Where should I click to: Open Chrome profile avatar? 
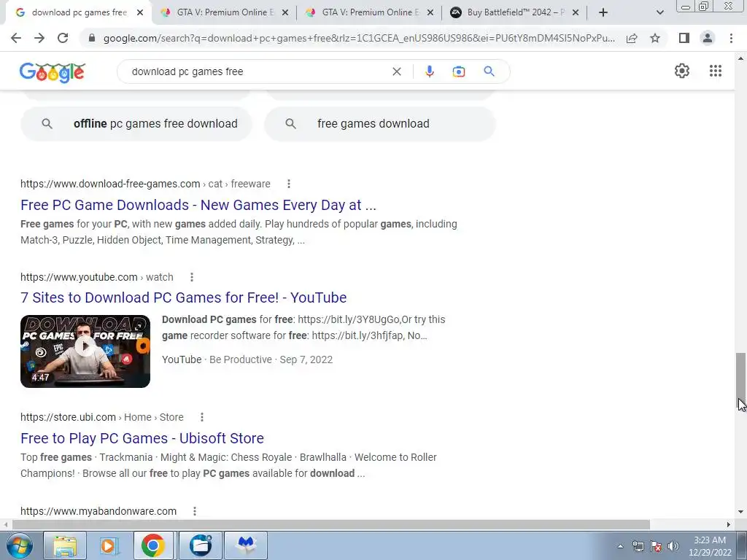coord(708,38)
